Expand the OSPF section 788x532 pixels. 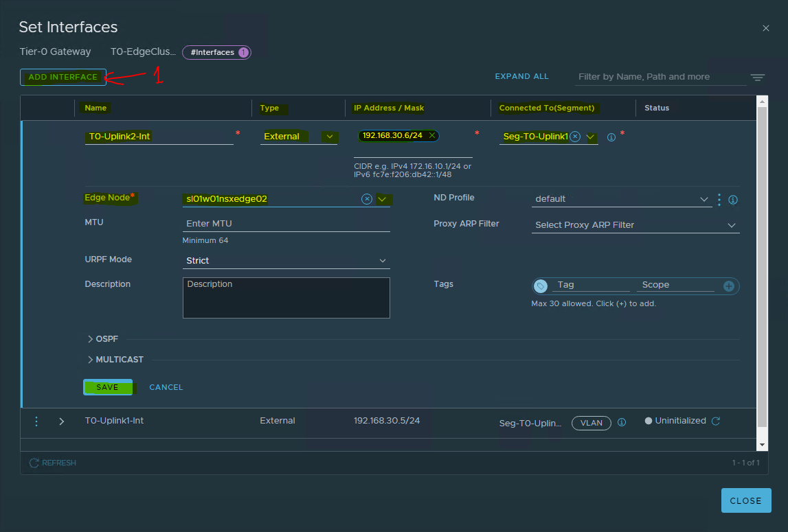coord(102,339)
